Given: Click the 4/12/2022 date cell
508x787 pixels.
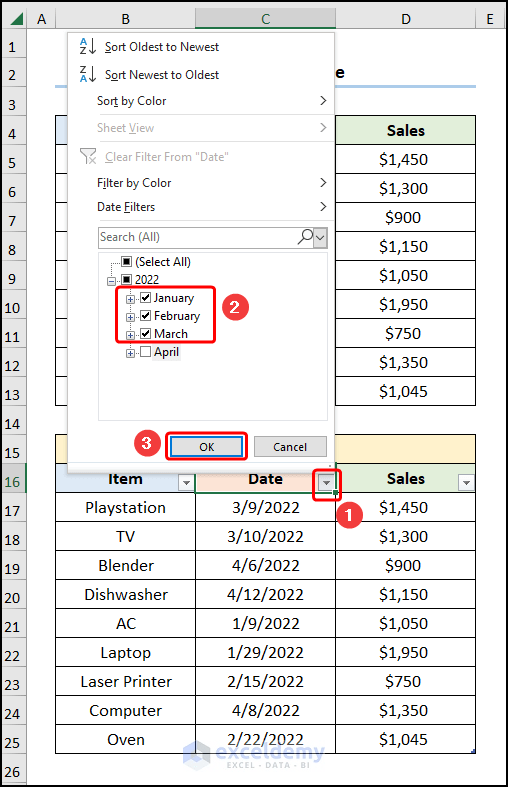Looking at the screenshot, I should [x=266, y=595].
